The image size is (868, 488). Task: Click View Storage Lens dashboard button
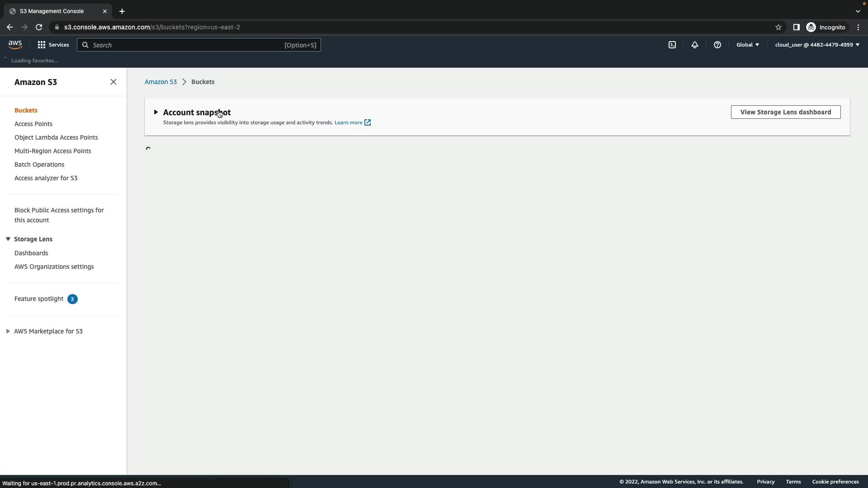(785, 112)
